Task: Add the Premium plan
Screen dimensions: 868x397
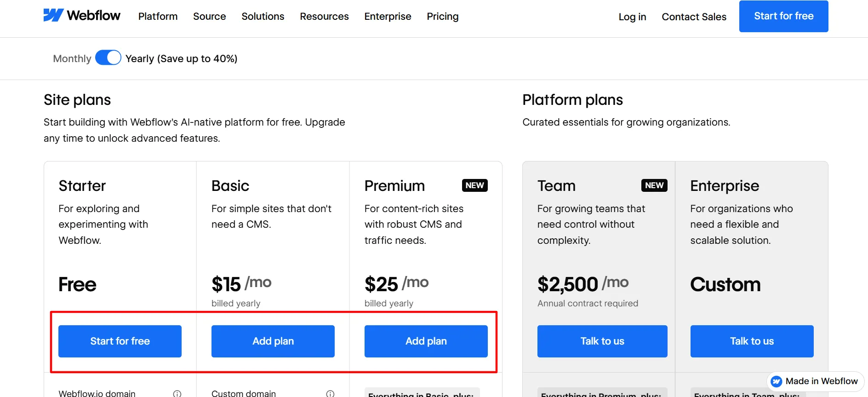Action: coord(426,341)
